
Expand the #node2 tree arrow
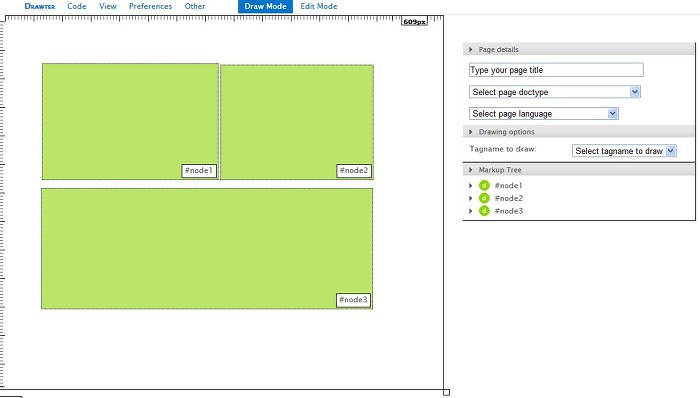pyautogui.click(x=471, y=198)
